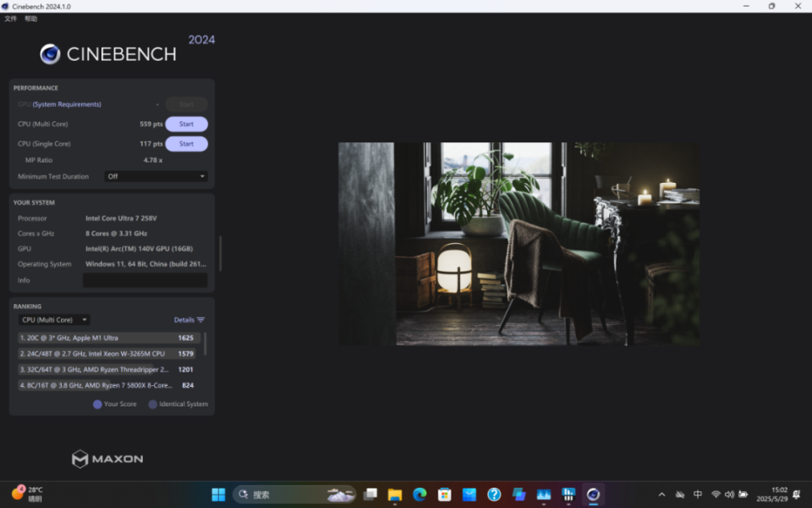Switch the 中 input method indicator
This screenshot has height=508, width=812.
click(698, 494)
